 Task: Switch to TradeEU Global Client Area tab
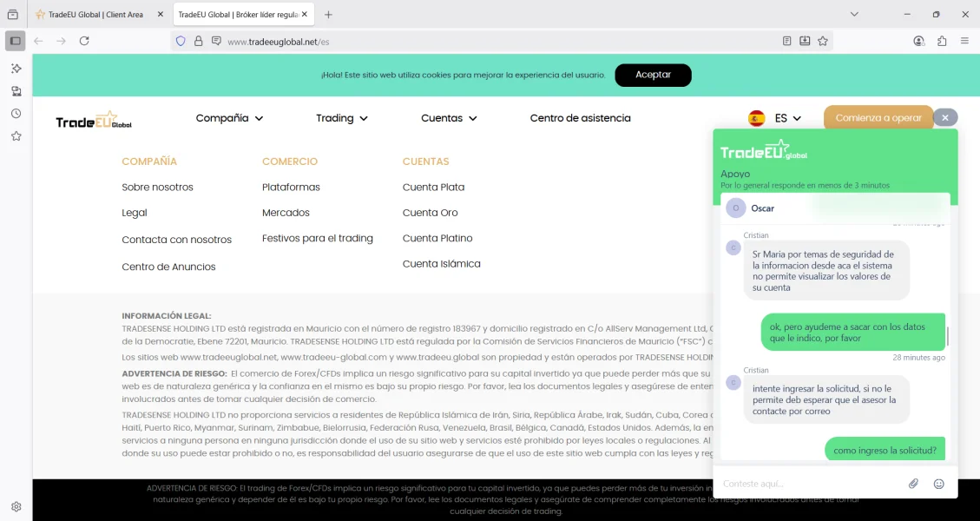coord(95,15)
